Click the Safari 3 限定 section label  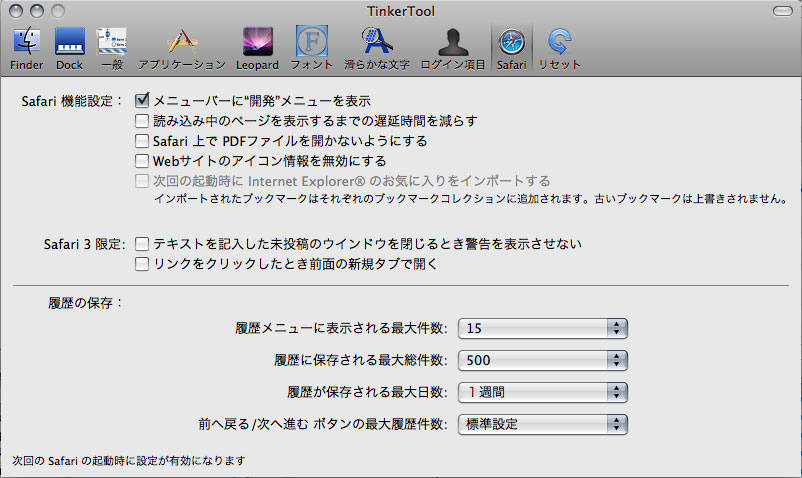84,244
